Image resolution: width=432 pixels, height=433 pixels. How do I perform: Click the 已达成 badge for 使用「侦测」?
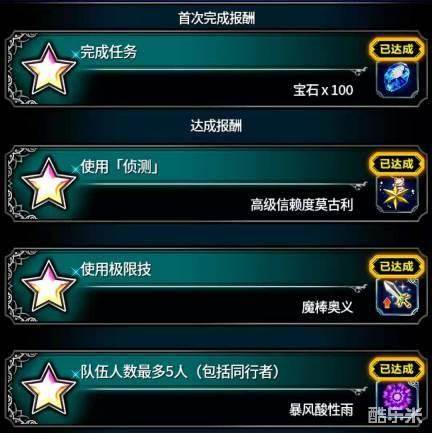[x=397, y=164]
